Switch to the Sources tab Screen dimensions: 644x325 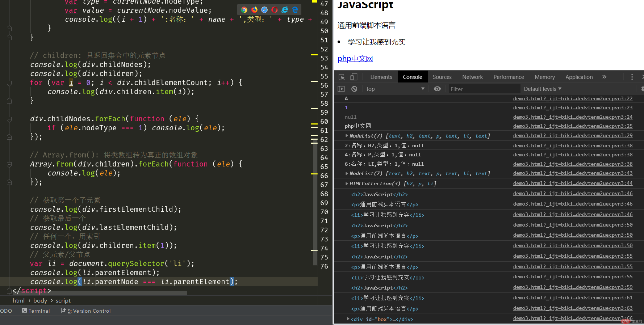pyautogui.click(x=442, y=77)
